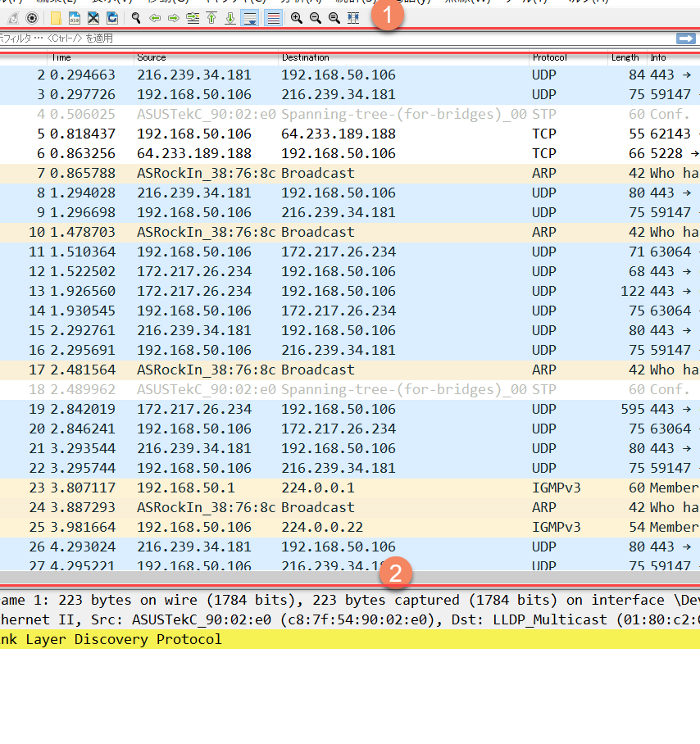
Task: Zoom in on the packet list
Action: (x=296, y=18)
